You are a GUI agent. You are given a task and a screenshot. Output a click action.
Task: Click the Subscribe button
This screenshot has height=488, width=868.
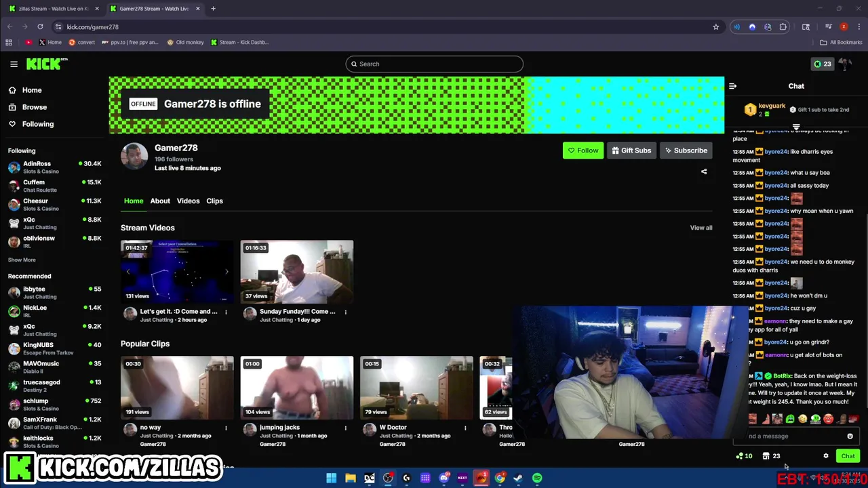686,150
